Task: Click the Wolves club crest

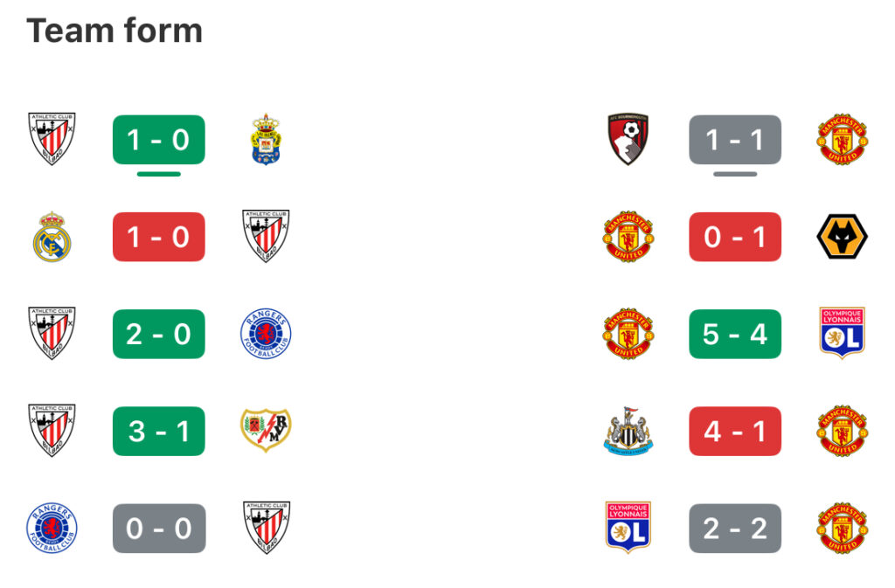Action: tap(843, 237)
